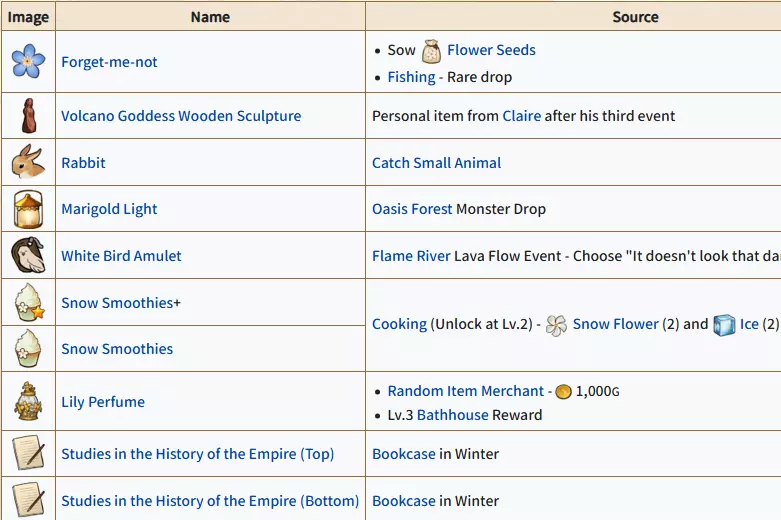Open the Catch Small Animal link
Viewport: 781px width, 520px height.
click(436, 163)
